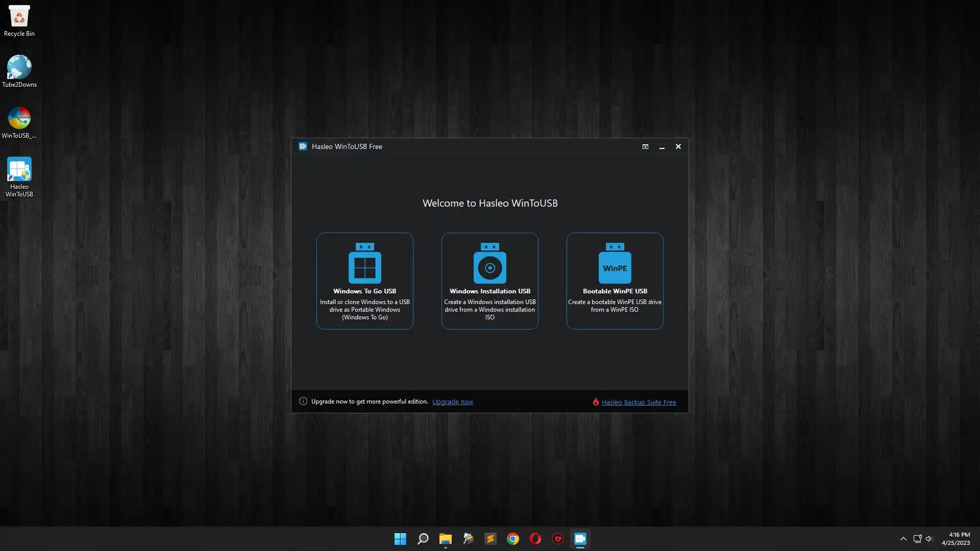Screen dimensions: 980x551
Task: Click the flame icon near Backup Suite
Action: coord(596,402)
